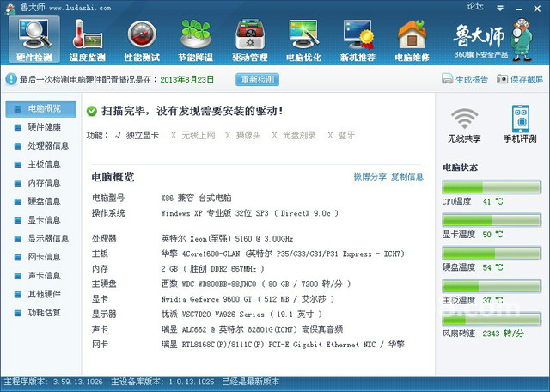Select the 硬件检测 hardware detection tab
Viewport: 550px width, 392px height.
35,40
